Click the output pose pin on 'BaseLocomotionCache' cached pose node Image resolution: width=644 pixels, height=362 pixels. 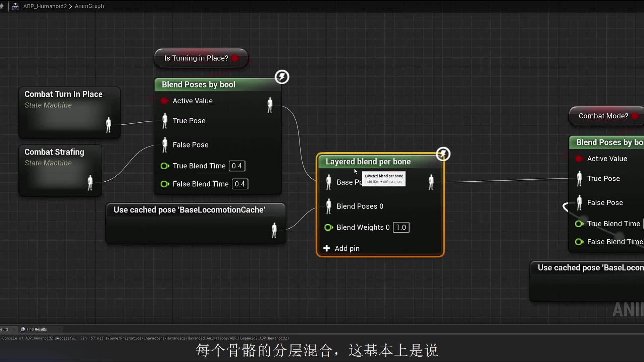[x=274, y=230]
